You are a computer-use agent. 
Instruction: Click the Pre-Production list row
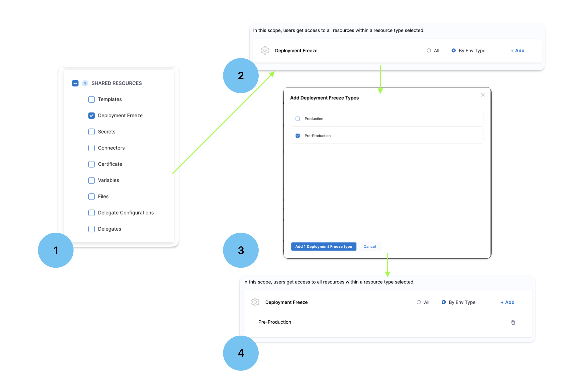tap(275, 322)
